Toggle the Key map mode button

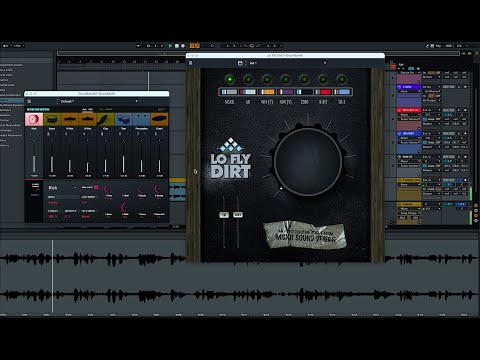(439, 46)
